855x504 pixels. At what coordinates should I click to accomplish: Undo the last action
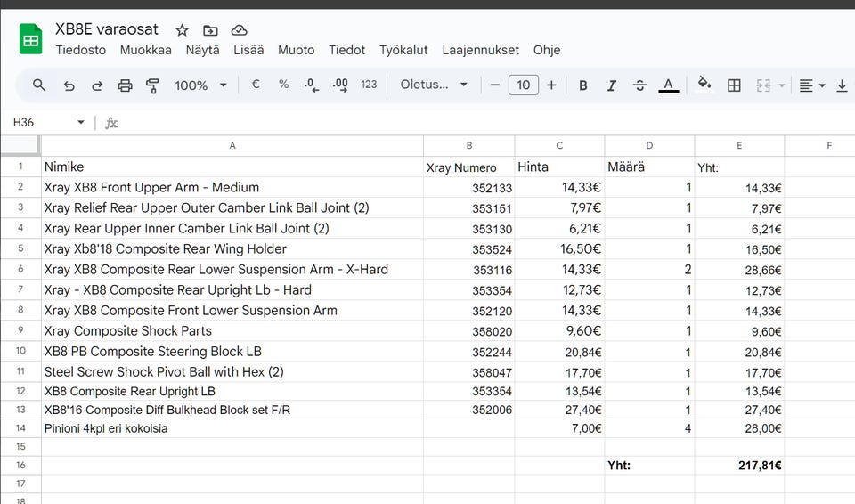tap(69, 85)
